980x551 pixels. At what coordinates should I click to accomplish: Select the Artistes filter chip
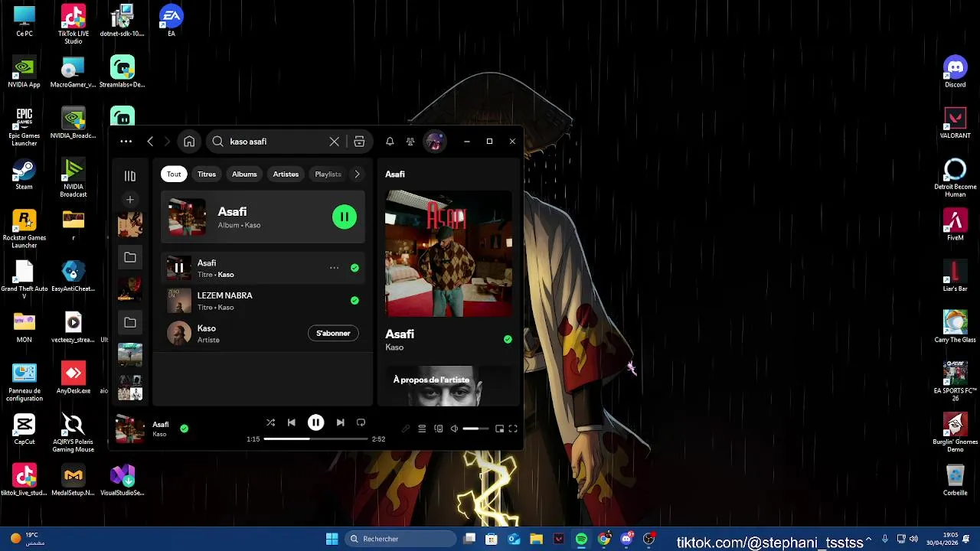[x=286, y=174]
